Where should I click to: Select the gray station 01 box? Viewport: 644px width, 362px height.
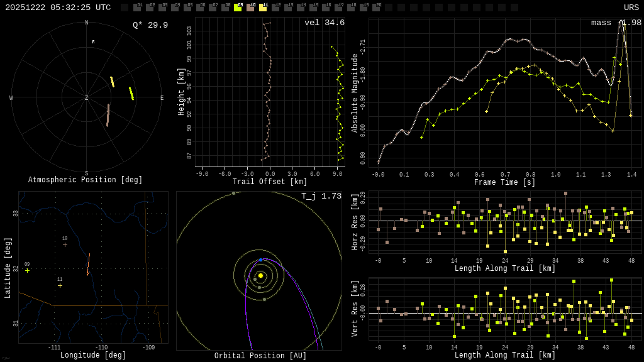click(x=137, y=8)
